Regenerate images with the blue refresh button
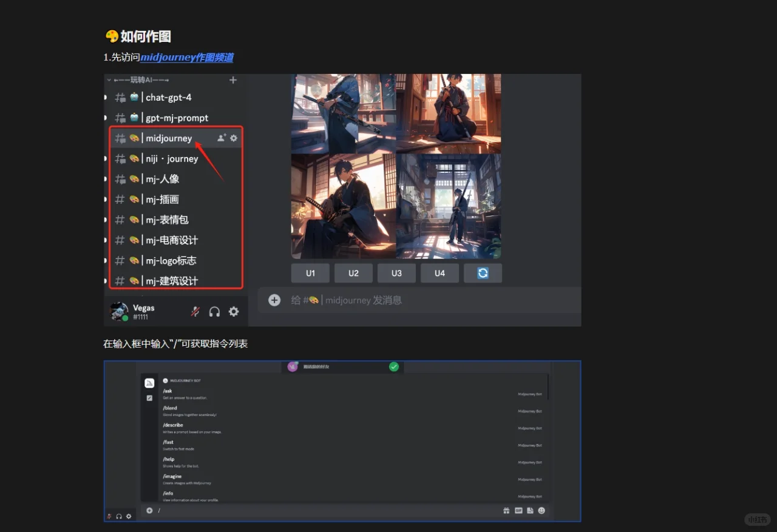Image resolution: width=777 pixels, height=532 pixels. pos(483,273)
